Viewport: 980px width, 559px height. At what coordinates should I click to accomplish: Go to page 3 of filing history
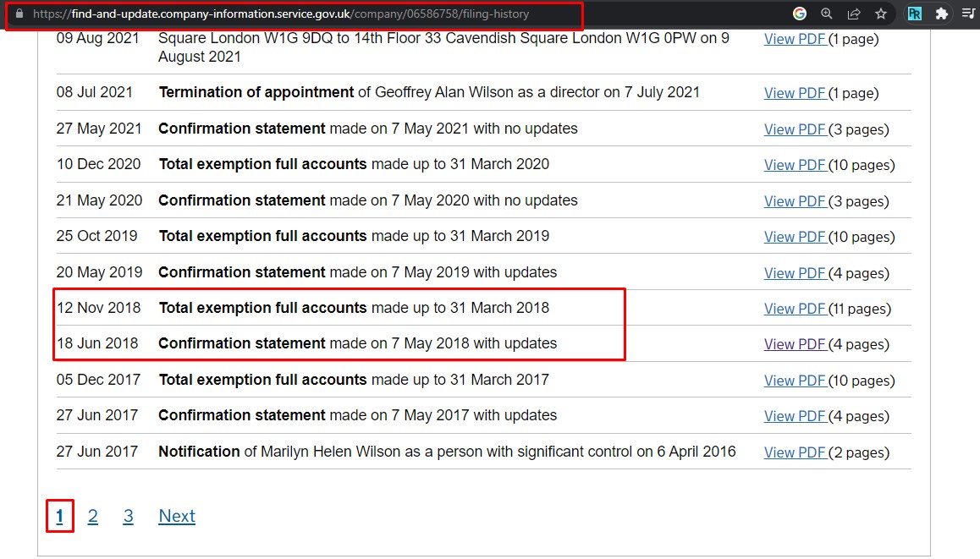pos(128,516)
